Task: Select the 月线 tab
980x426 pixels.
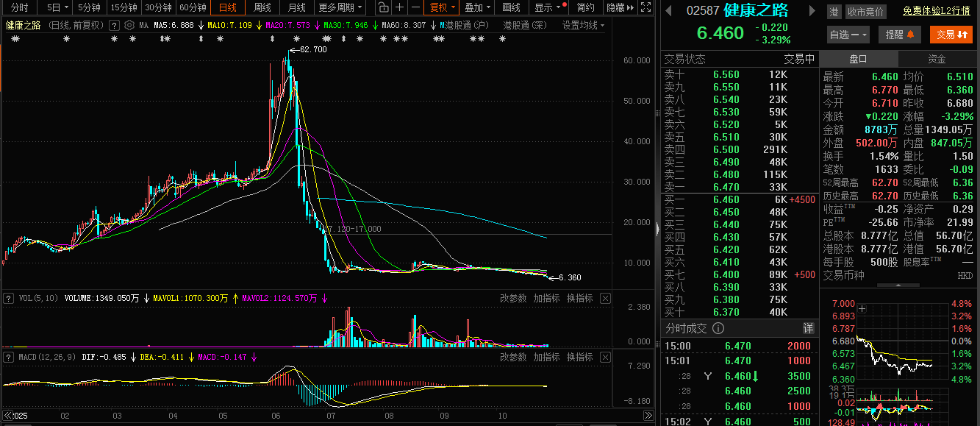Action: click(297, 7)
